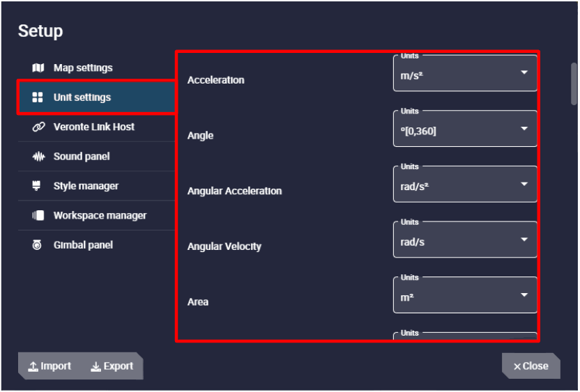This screenshot has height=392, width=580.
Task: Click the Import upload icon
Action: (33, 367)
